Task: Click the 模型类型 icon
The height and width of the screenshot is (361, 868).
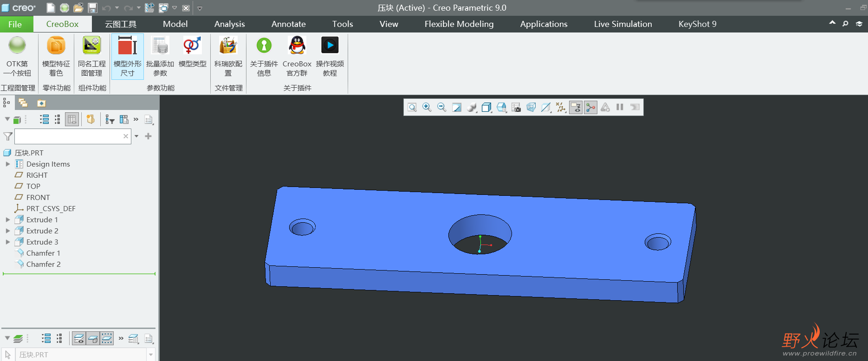Action: [192, 45]
